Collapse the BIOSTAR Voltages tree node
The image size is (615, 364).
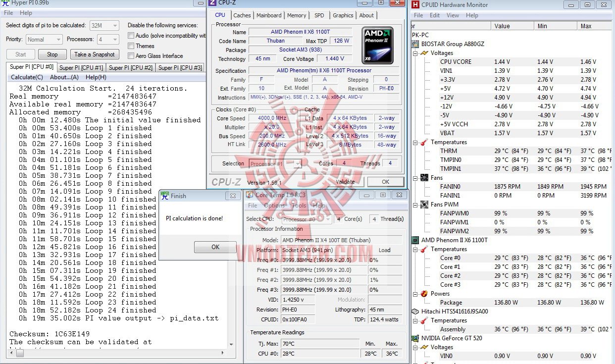click(x=415, y=53)
